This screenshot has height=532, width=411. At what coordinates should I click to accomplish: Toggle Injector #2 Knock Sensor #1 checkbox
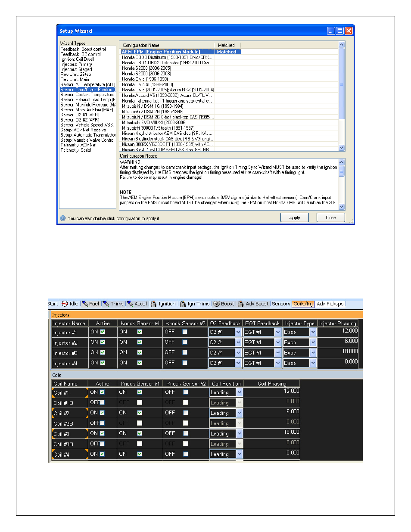[140, 342]
